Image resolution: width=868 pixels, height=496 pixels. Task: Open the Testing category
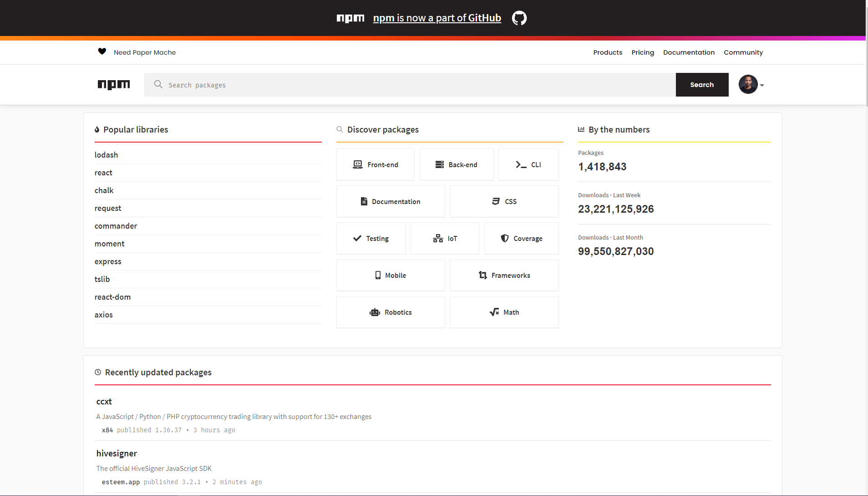pyautogui.click(x=371, y=238)
